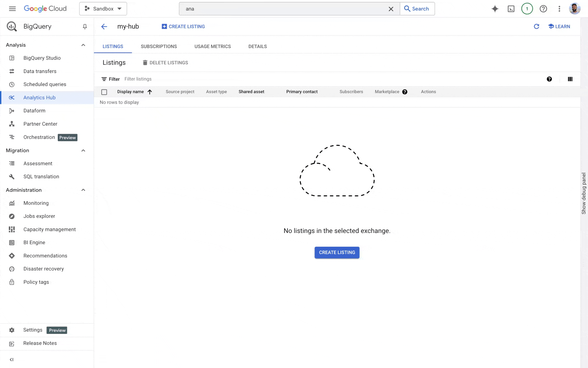Select Analytics Hub in sidebar

(x=47, y=98)
